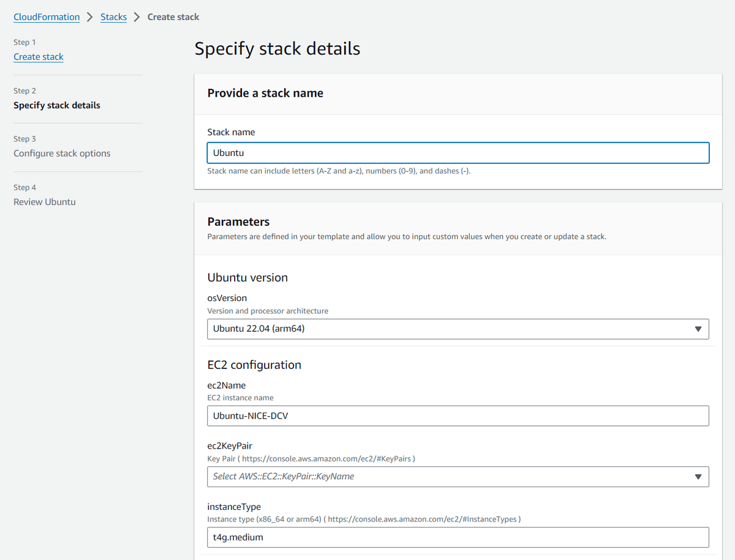Click the Step 1 label in the sidebar
The image size is (735, 560).
coord(24,42)
